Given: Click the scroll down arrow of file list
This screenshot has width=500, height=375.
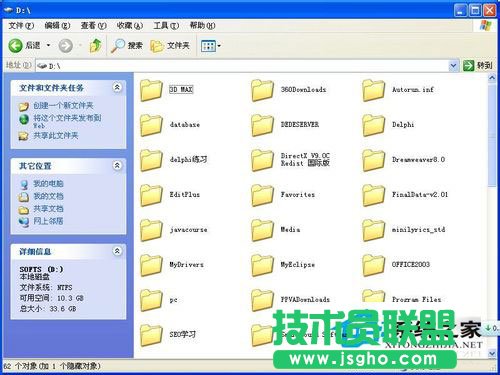Looking at the screenshot, I should pyautogui.click(x=492, y=353).
